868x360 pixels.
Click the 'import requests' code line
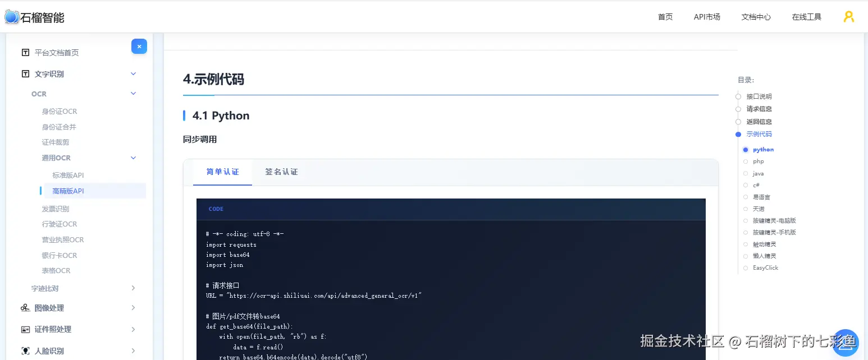pyautogui.click(x=231, y=244)
